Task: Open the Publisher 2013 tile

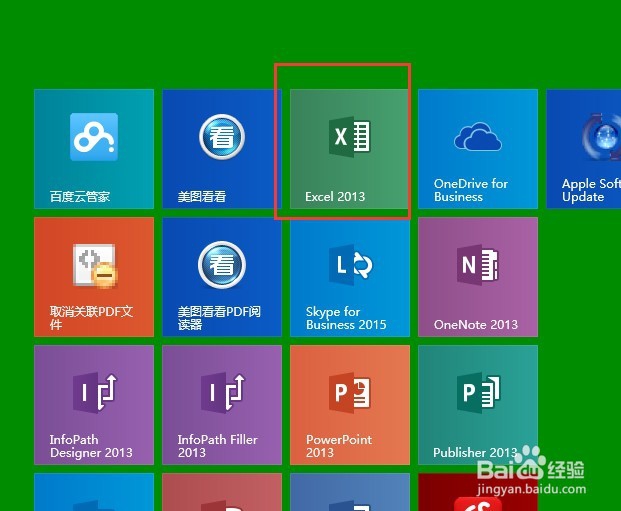Action: point(478,405)
